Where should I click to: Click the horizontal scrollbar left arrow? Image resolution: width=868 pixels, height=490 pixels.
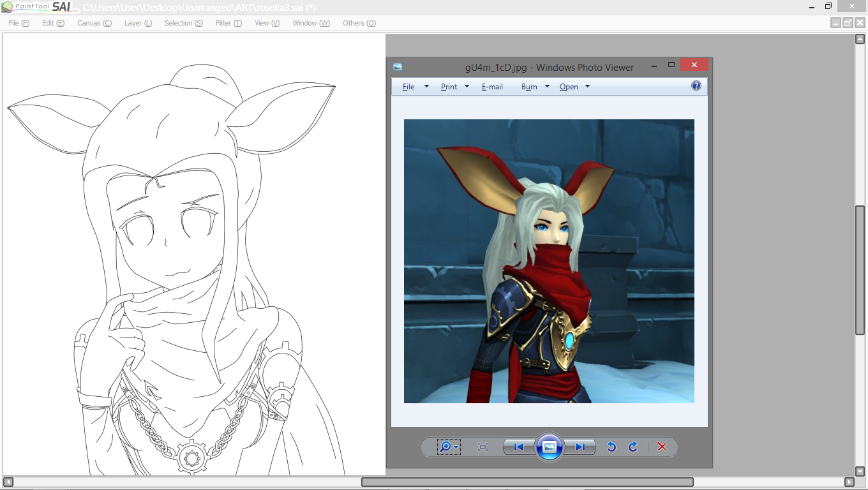[8, 482]
